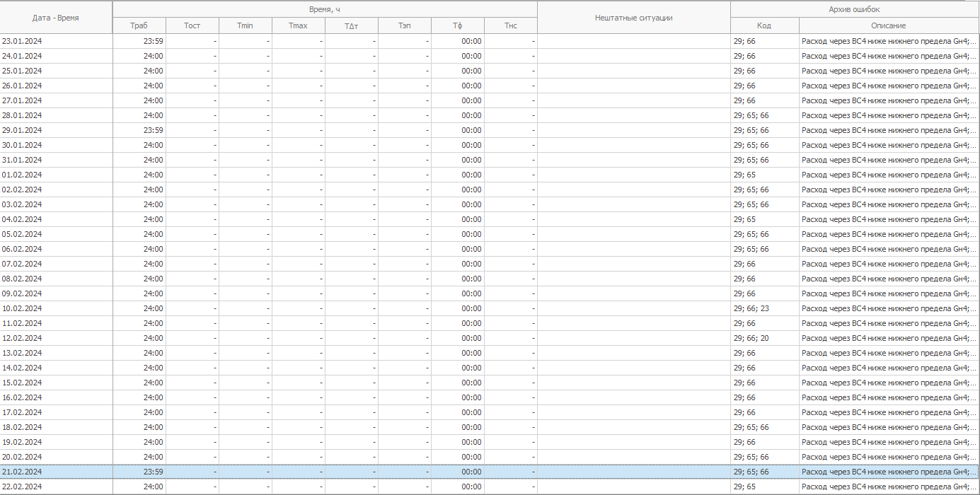Select the date cell 12.02.2024
Screen dimensions: 980x495
click(56, 338)
